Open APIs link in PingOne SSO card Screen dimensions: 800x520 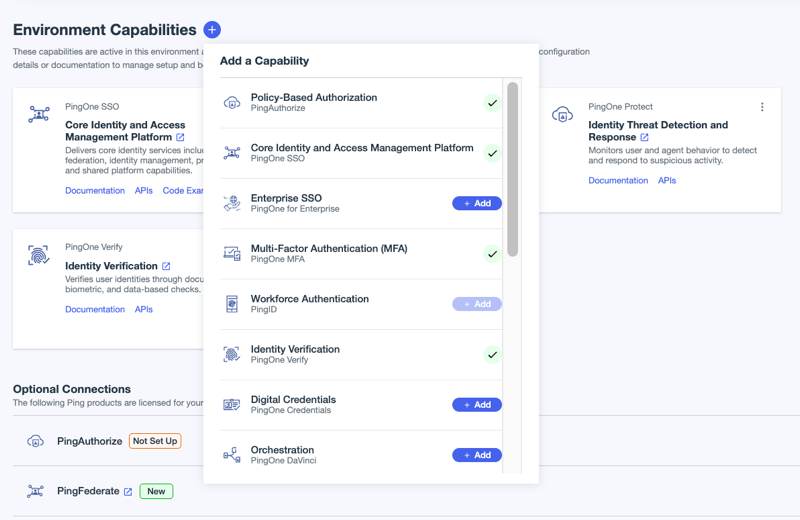tap(143, 190)
